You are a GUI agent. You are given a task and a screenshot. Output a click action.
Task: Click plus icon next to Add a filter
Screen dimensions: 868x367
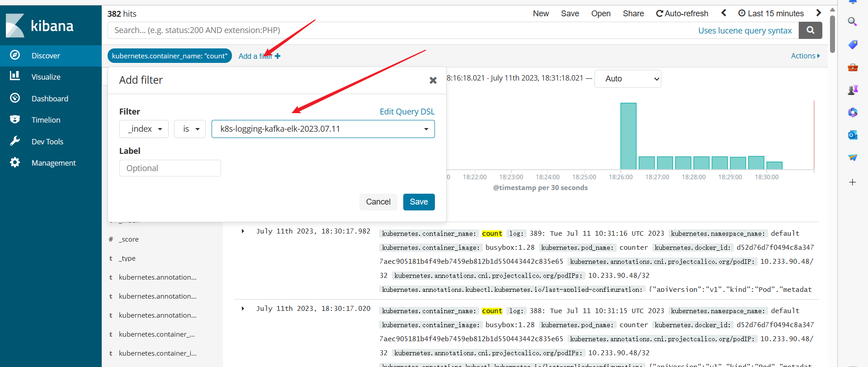coord(278,56)
